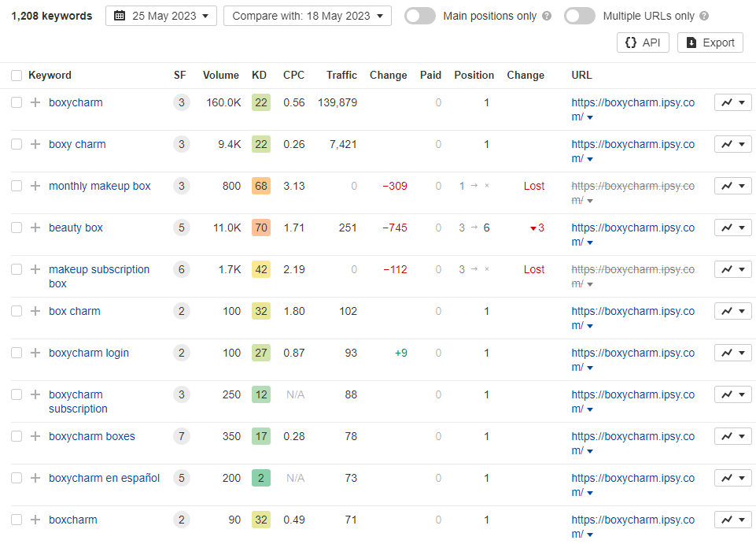Open trend chart for boxycharm subscription row
Screen dimensions: 756x544
click(733, 394)
